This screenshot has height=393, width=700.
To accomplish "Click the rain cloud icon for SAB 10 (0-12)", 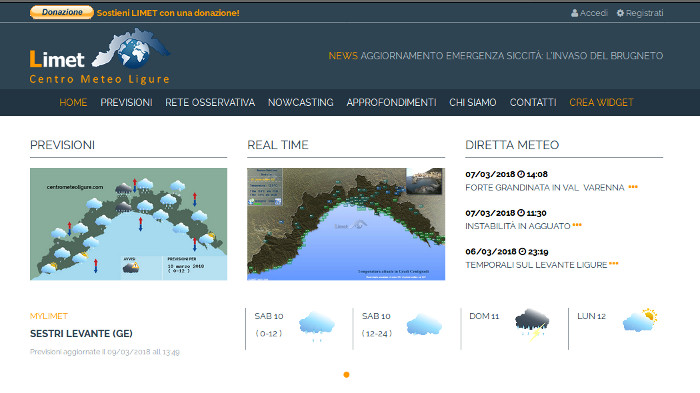I will [x=317, y=326].
